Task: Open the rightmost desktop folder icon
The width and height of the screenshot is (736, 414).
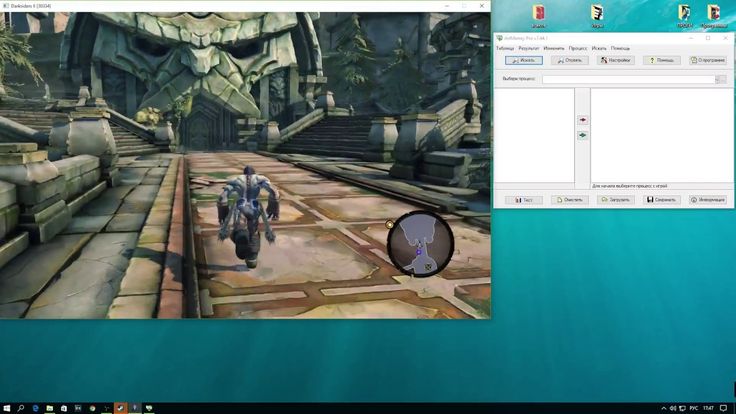Action: pos(714,13)
